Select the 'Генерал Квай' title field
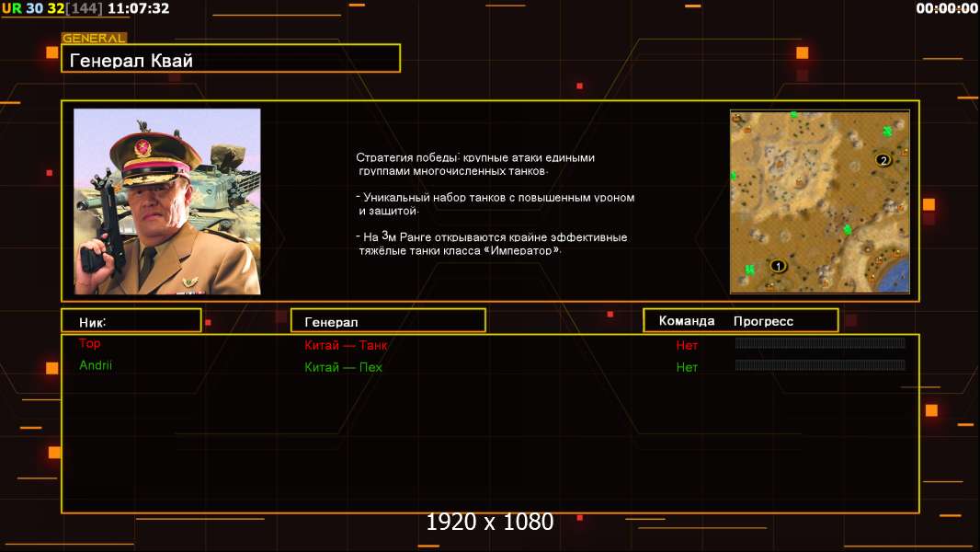Screen dimensions: 980x552 click(231, 60)
